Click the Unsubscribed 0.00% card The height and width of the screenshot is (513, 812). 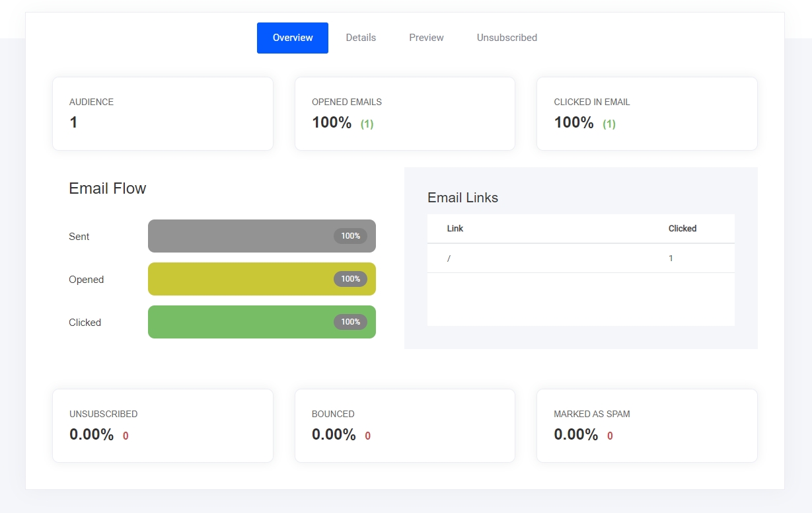(x=163, y=426)
